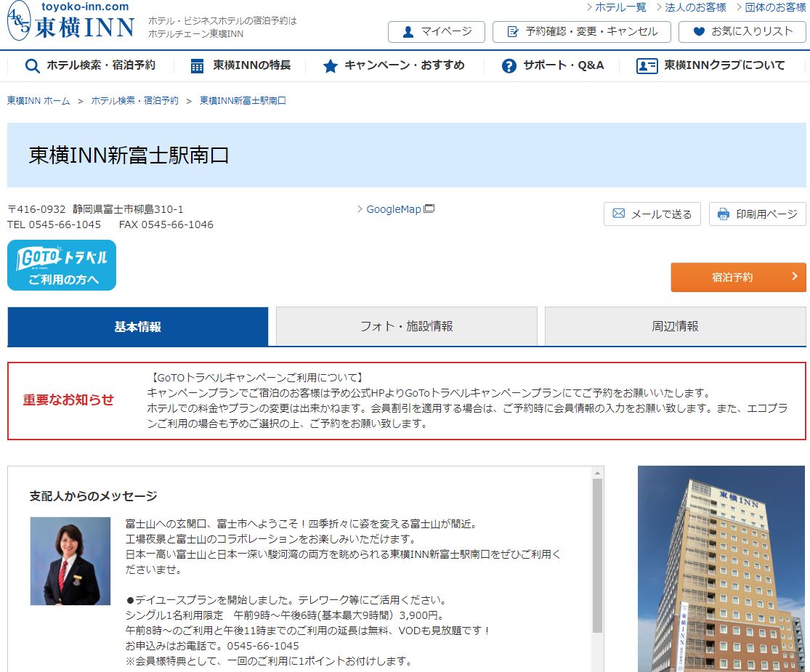Click the Toyoko INN 4&5 logo
Viewport: 810px width, 672px height.
[x=70, y=21]
